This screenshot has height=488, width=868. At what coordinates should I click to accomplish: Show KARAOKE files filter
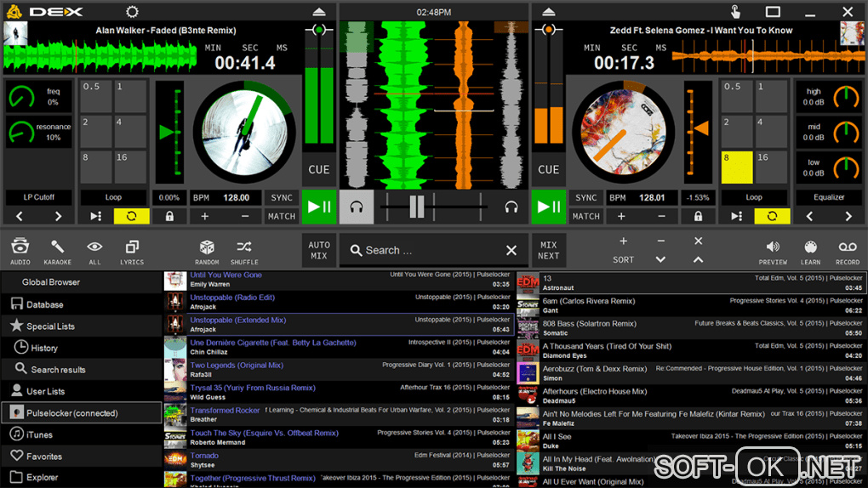(x=58, y=251)
